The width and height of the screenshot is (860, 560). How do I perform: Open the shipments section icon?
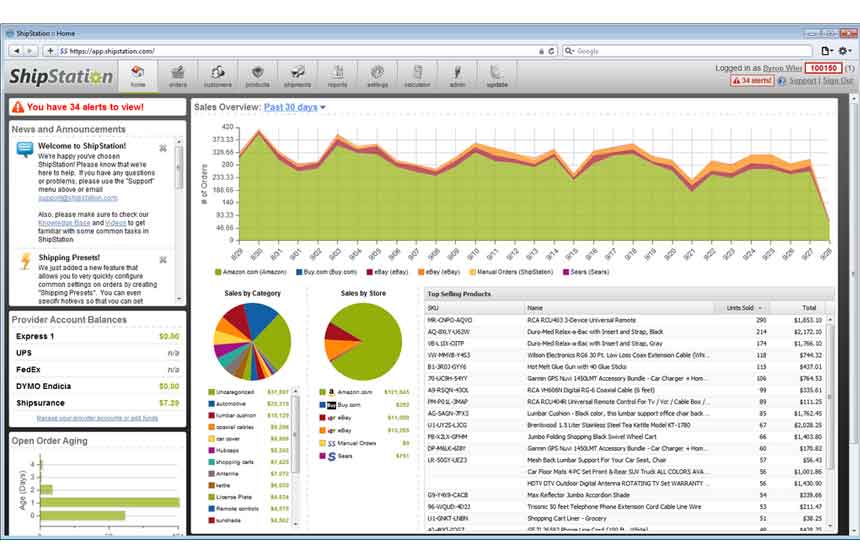point(297,76)
